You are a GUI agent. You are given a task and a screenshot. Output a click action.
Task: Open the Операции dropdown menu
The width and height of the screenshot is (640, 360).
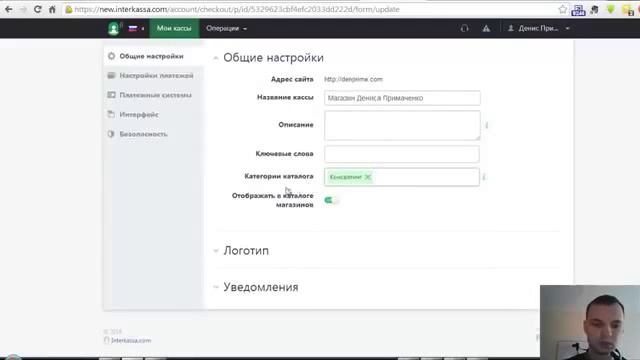(227, 28)
